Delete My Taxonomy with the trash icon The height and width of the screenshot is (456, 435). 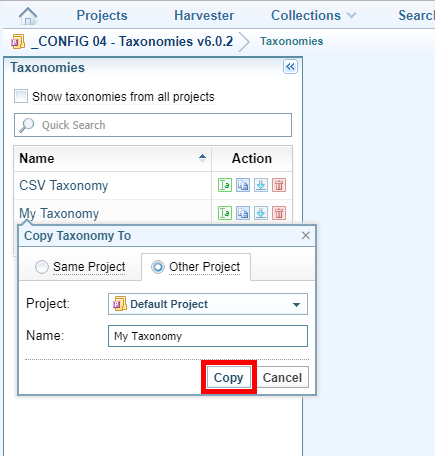click(x=279, y=213)
